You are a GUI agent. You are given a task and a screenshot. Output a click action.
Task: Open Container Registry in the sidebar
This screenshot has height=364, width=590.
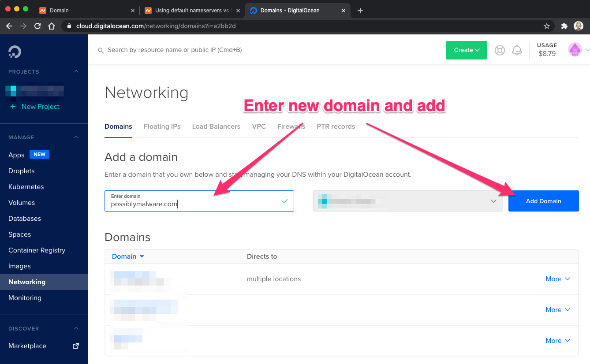click(x=37, y=250)
